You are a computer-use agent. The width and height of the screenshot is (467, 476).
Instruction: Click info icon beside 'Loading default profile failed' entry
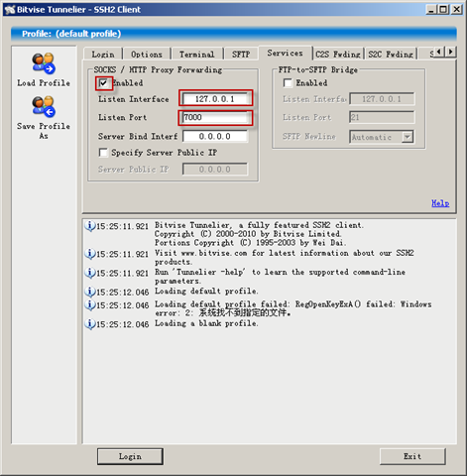click(90, 304)
